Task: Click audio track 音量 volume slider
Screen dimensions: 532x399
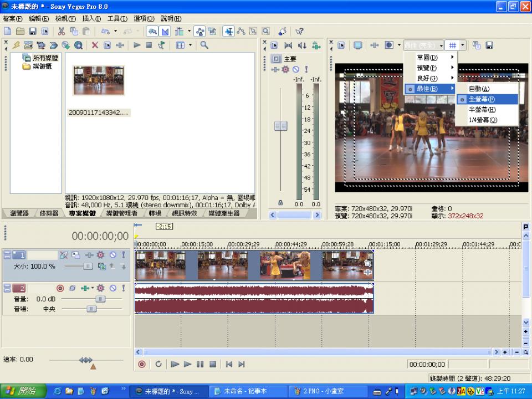Action: coord(100,299)
